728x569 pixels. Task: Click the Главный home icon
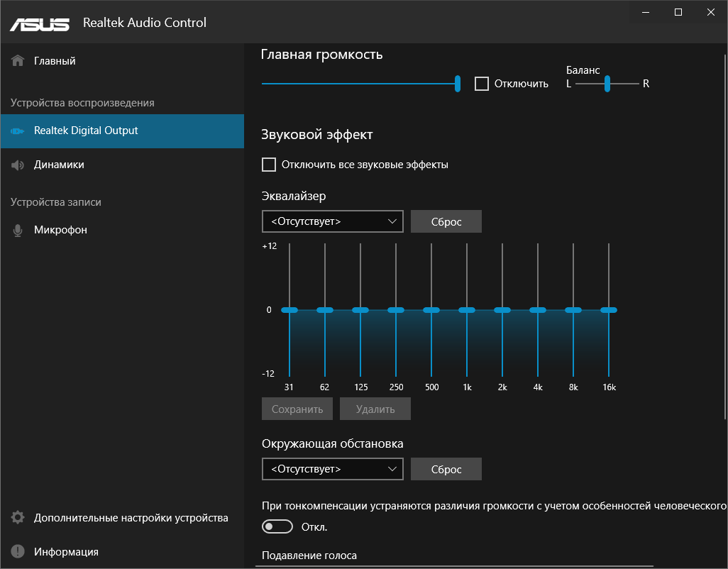[x=16, y=60]
